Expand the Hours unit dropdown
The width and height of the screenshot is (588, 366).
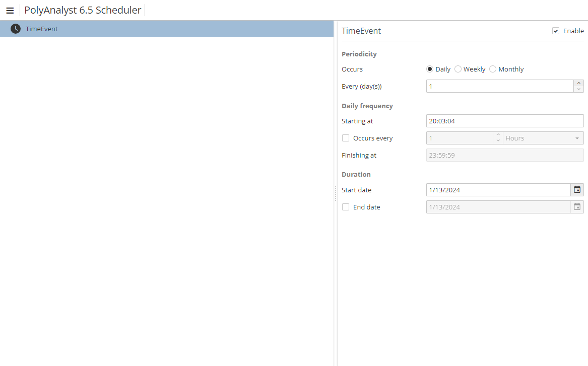tap(543, 138)
